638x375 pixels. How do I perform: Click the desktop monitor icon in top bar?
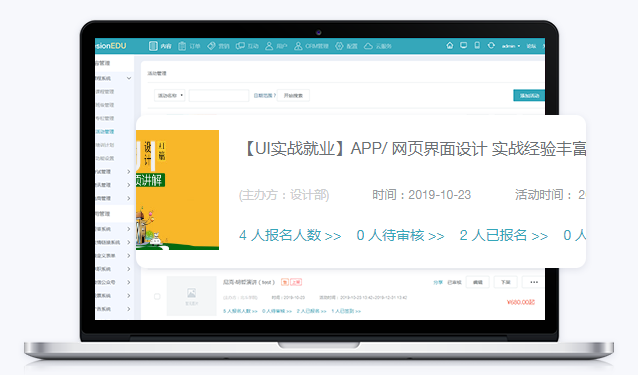point(463,45)
